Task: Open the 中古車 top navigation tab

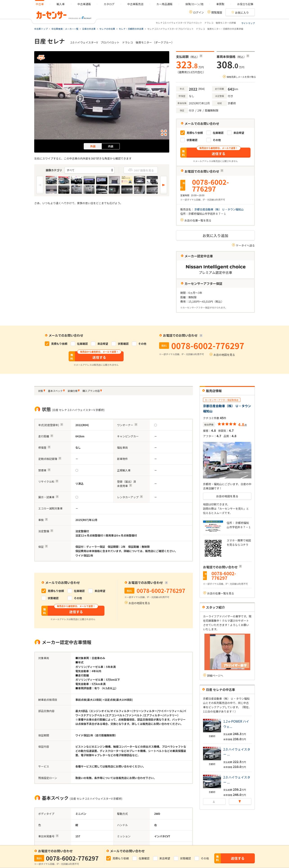Action: tap(40, 4)
